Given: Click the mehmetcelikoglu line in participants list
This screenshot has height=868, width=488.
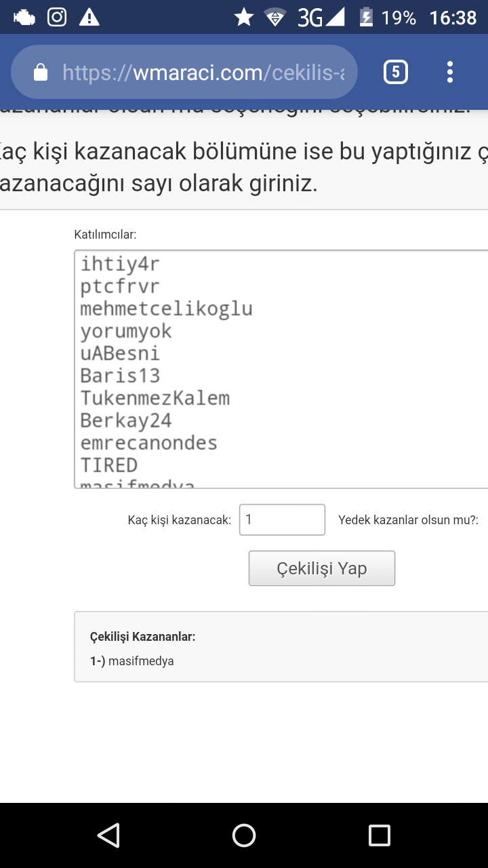Looking at the screenshot, I should point(166,309).
